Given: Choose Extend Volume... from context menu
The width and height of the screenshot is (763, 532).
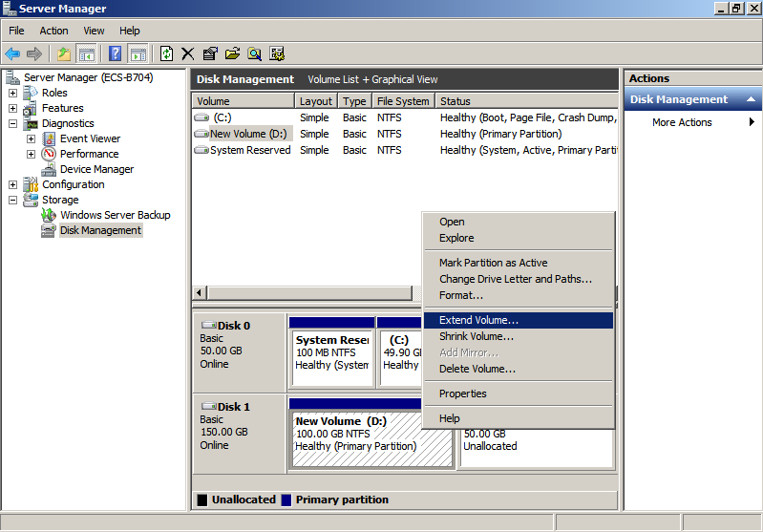Looking at the screenshot, I should click(519, 320).
